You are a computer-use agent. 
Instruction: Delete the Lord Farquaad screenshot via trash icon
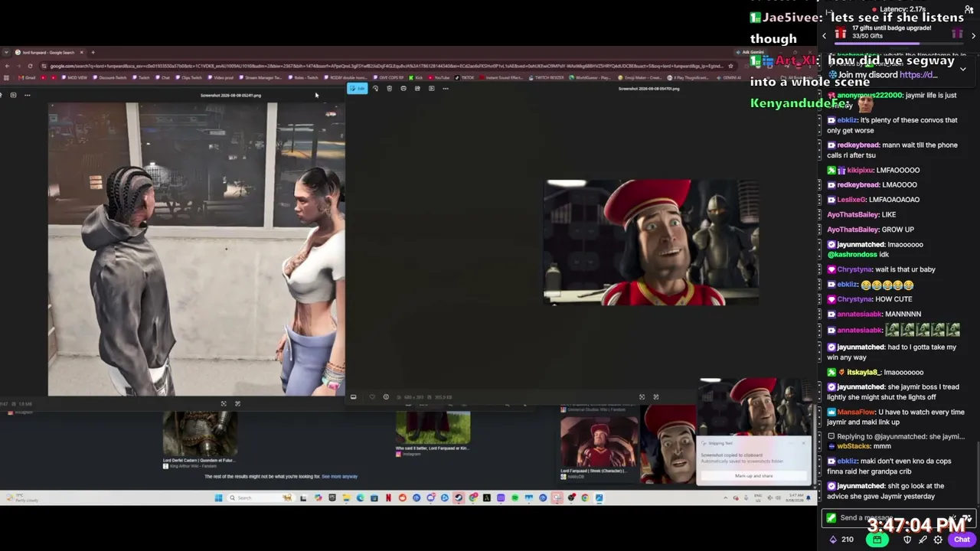pos(389,89)
